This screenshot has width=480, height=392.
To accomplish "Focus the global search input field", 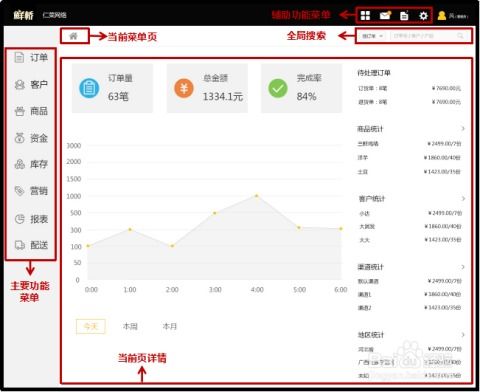I will click(x=428, y=36).
